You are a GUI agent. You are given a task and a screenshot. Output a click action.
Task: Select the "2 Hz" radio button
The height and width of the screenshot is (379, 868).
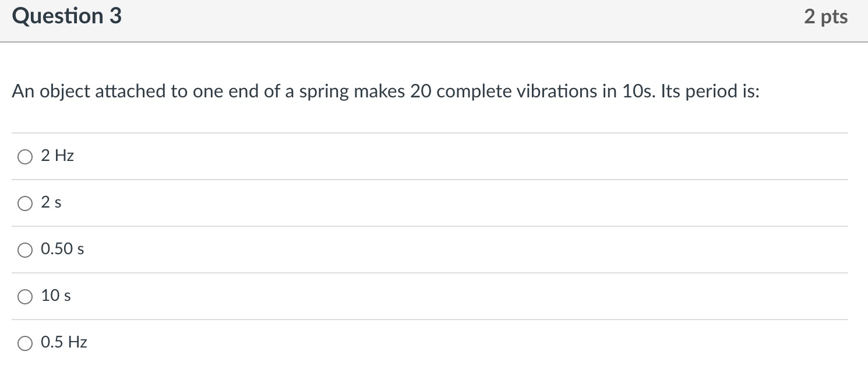point(25,156)
